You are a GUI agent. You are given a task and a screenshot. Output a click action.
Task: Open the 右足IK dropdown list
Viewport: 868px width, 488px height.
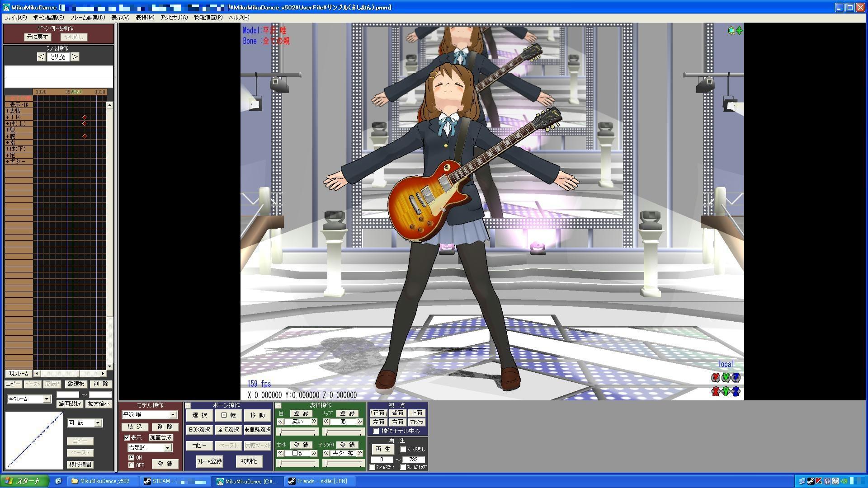pyautogui.click(x=167, y=448)
